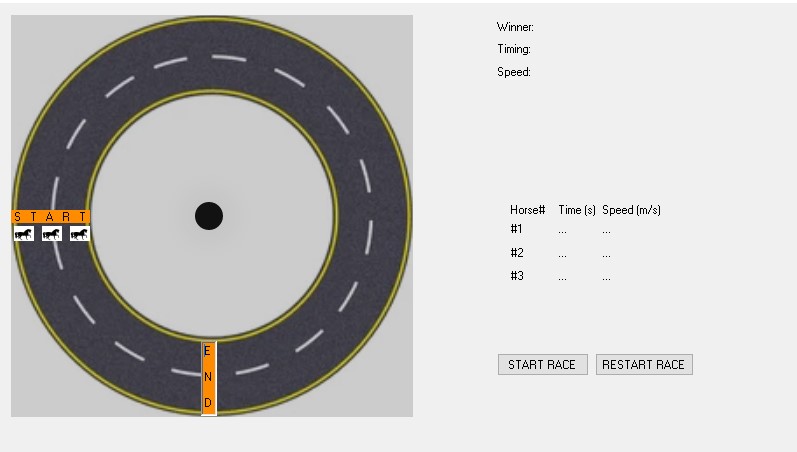Click the time value for horse #2
This screenshot has height=452, width=797.
coord(562,254)
